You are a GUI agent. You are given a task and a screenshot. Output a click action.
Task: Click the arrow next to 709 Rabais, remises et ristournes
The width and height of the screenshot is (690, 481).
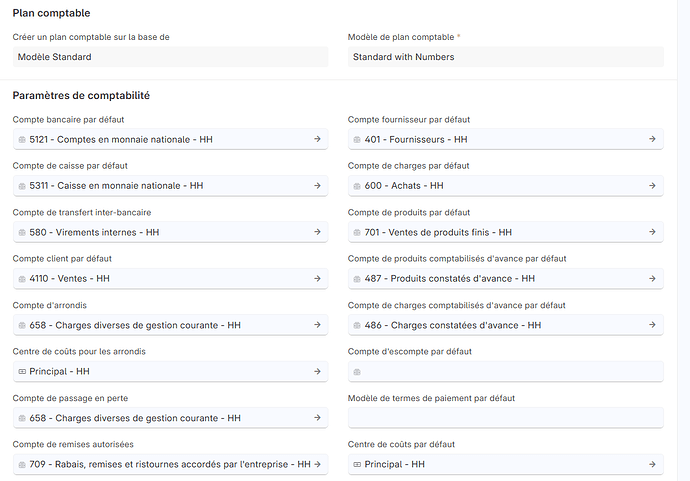[317, 464]
